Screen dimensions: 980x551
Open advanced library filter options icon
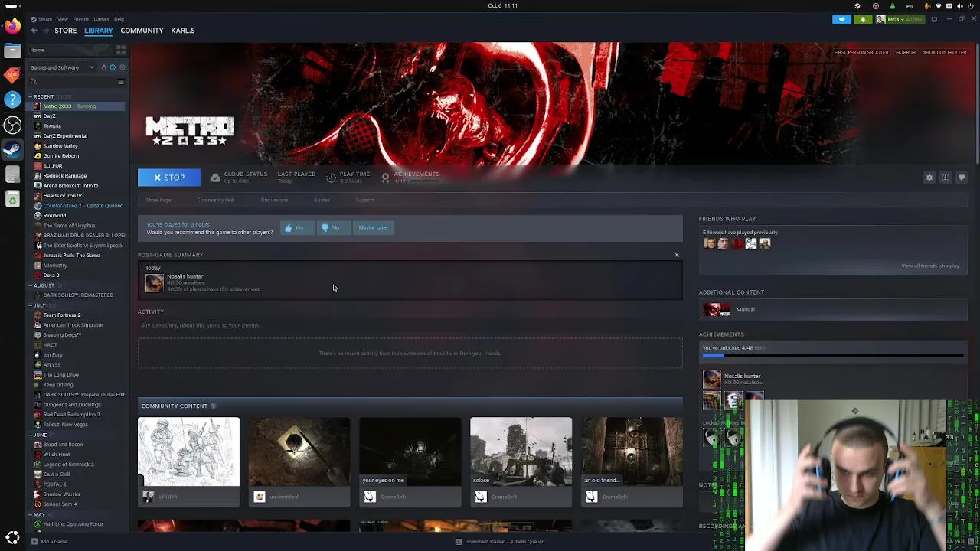(121, 81)
